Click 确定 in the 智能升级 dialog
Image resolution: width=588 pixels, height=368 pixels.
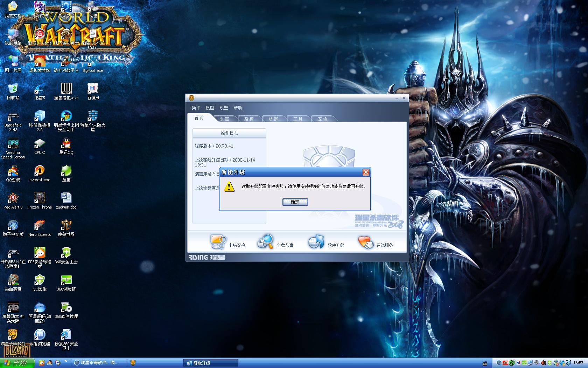pyautogui.click(x=295, y=202)
